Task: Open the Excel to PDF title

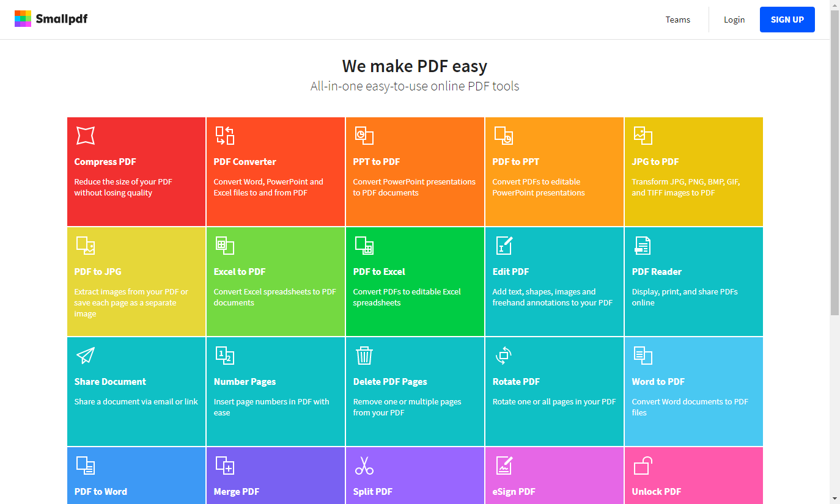Action: coord(239,272)
